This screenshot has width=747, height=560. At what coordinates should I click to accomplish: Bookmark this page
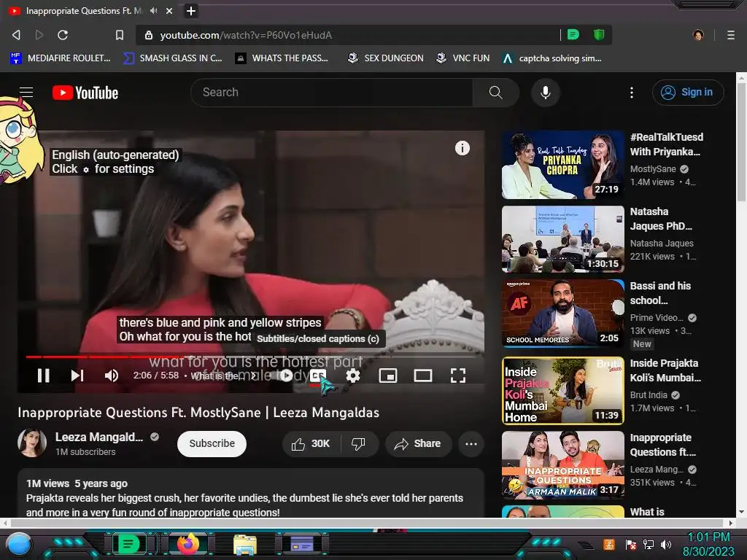(x=120, y=35)
